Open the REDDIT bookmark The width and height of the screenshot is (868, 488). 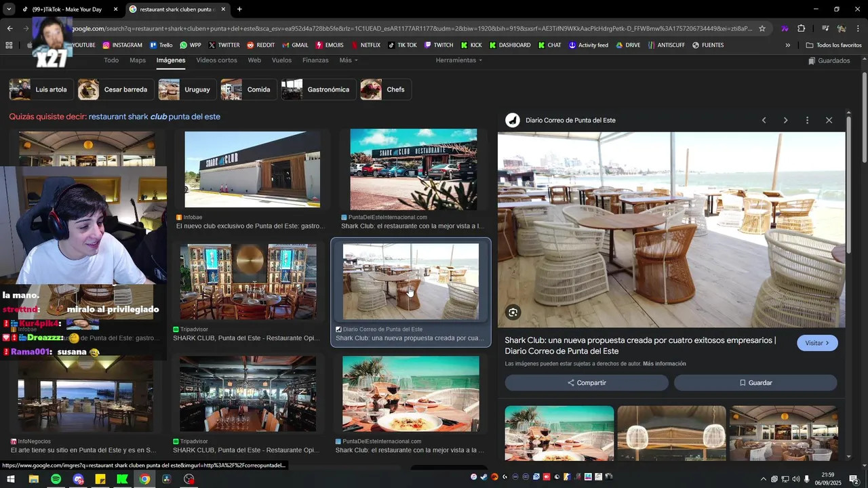point(260,45)
